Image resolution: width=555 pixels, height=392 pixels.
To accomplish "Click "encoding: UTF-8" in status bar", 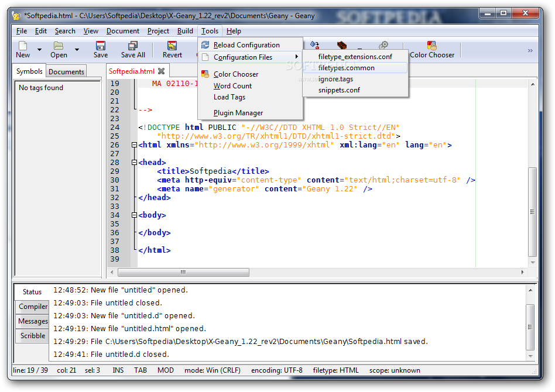I will 277,370.
